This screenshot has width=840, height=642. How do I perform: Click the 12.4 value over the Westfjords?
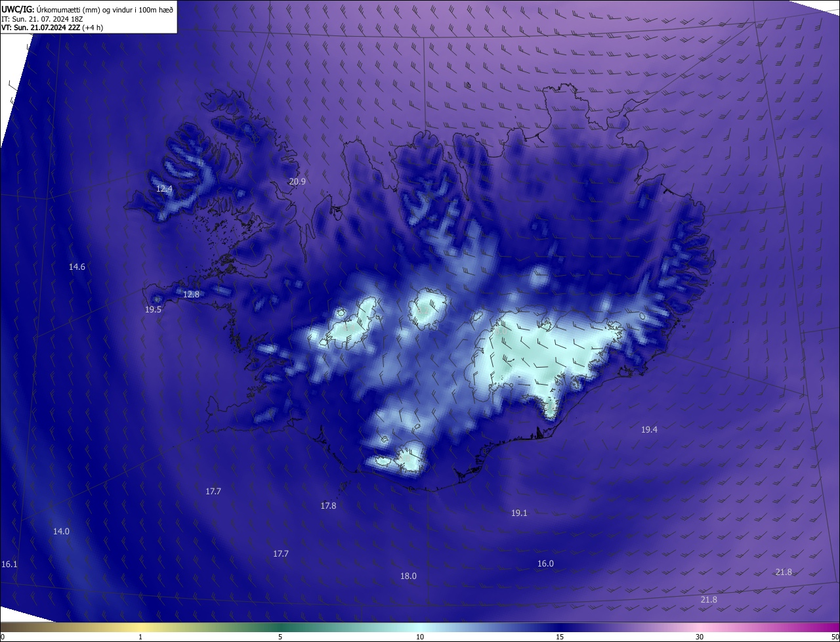point(164,188)
